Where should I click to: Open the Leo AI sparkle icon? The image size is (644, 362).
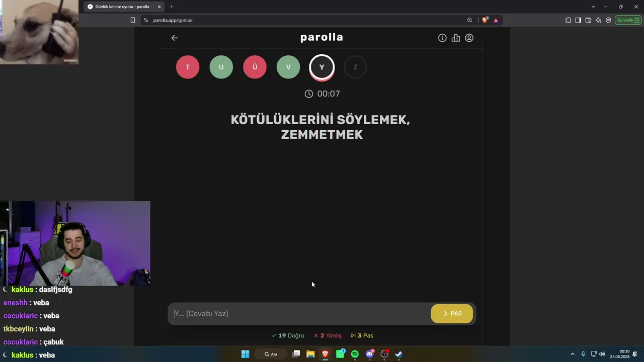[598, 20]
